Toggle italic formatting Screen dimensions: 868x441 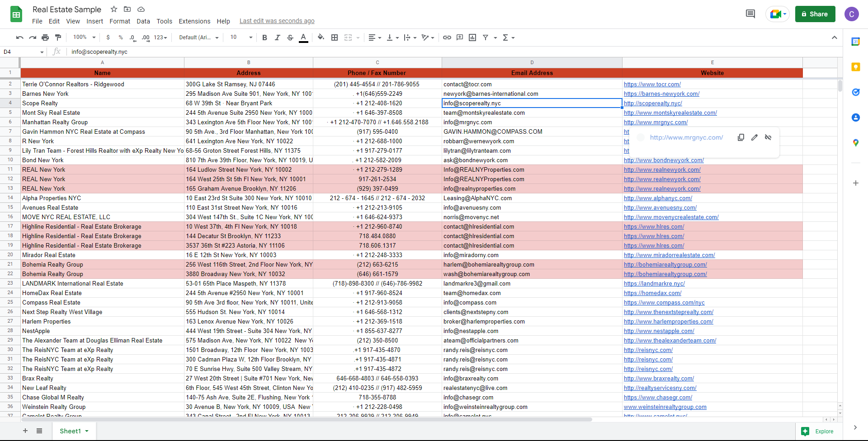coord(278,38)
